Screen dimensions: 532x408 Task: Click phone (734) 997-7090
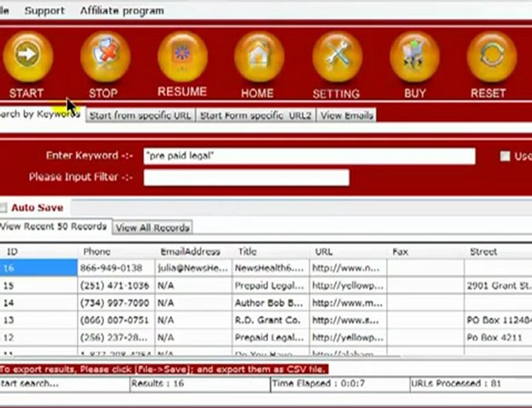tap(116, 303)
